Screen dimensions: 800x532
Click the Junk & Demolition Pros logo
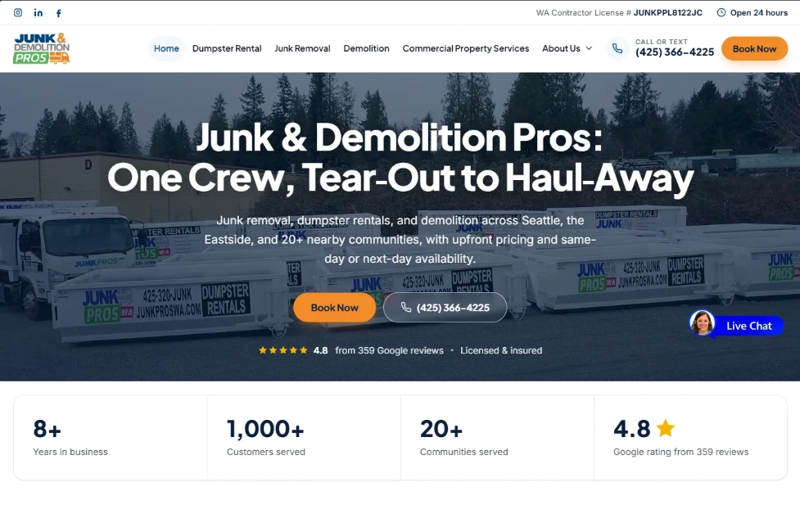tap(41, 48)
